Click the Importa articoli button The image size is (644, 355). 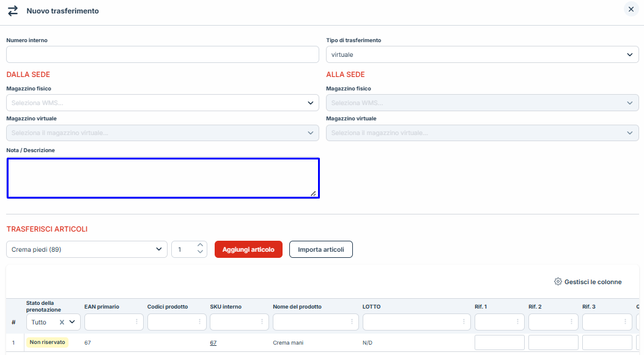(320, 249)
